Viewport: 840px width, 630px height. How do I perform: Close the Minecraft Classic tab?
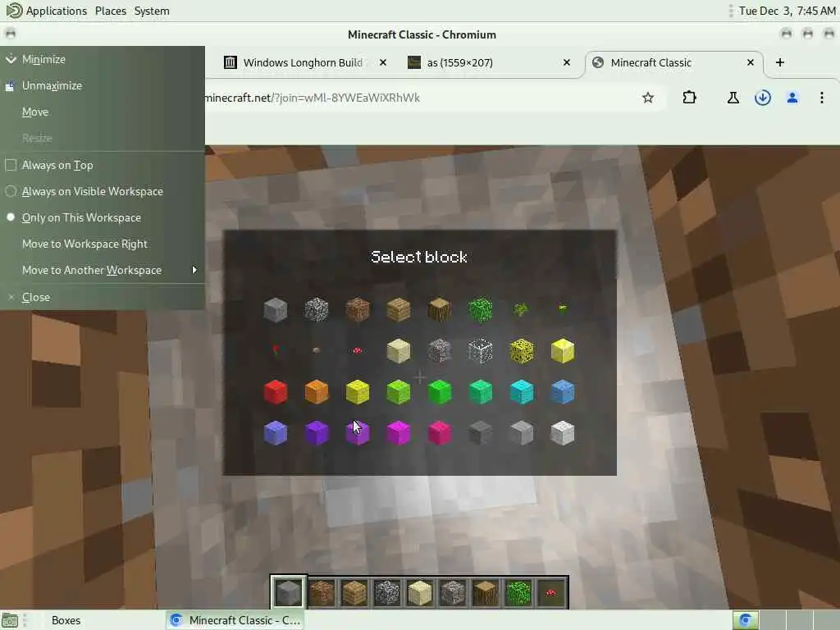[751, 62]
